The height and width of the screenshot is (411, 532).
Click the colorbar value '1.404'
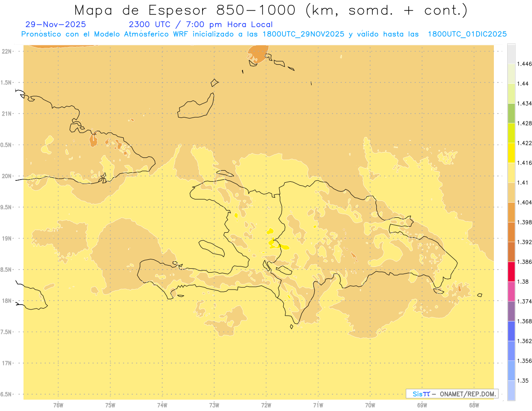pos(524,203)
